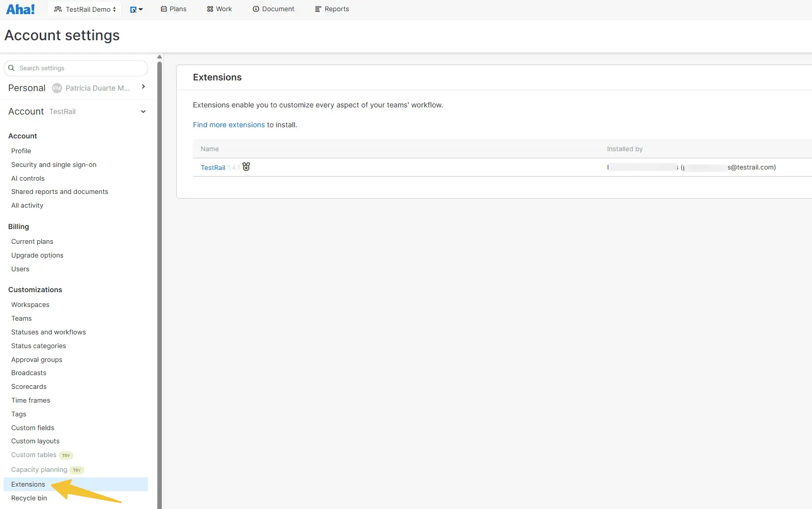Open Upgrade options
This screenshot has width=812, height=509.
(x=37, y=256)
